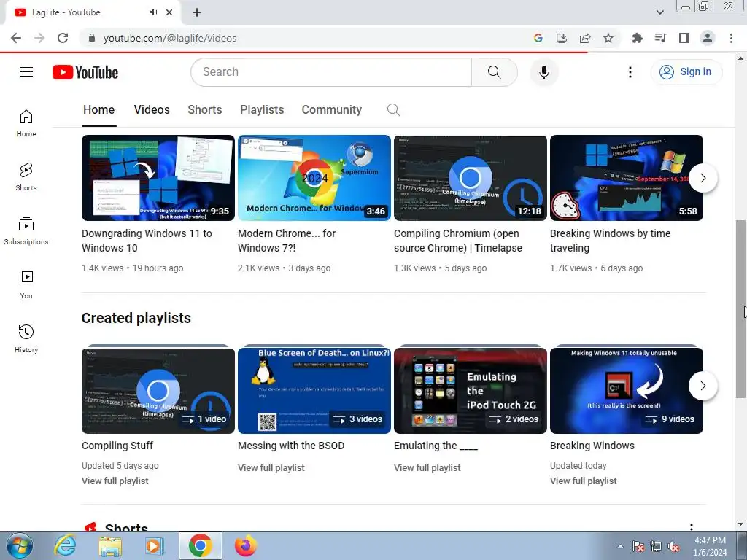Viewport: 747px width, 560px height.
Task: Open the Breaking Windows playlist thumbnail
Action: 627,391
